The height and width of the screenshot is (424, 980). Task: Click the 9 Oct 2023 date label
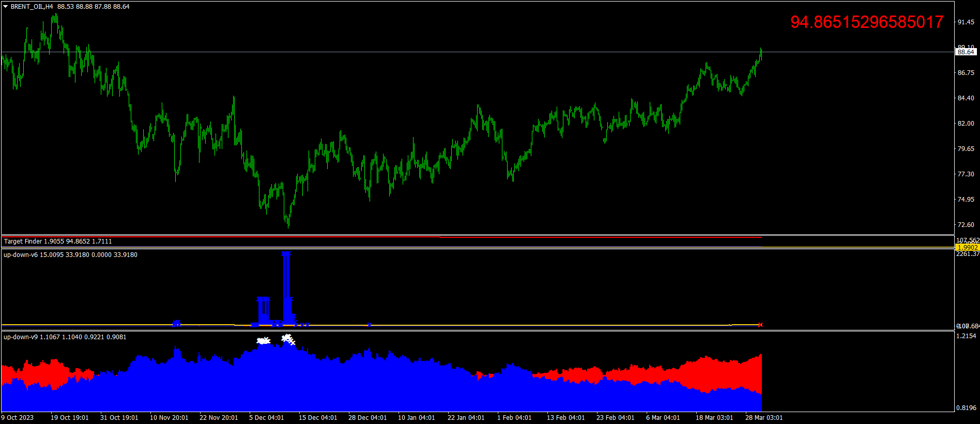point(18,418)
